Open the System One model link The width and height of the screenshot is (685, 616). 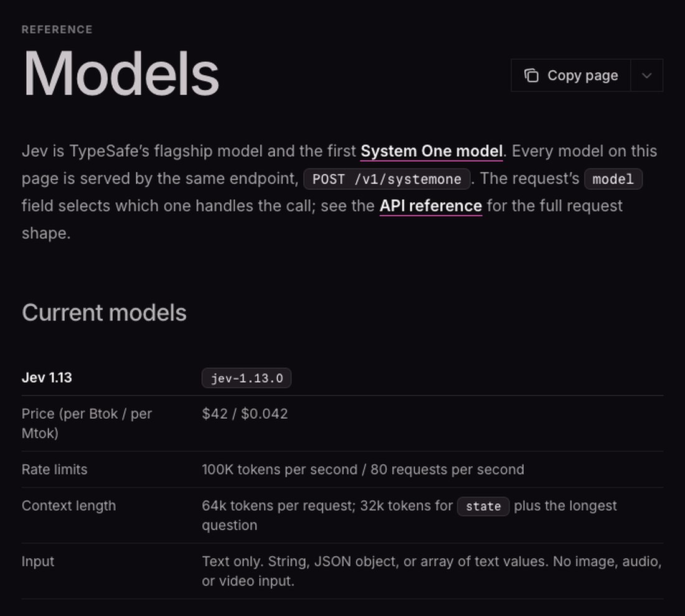432,151
